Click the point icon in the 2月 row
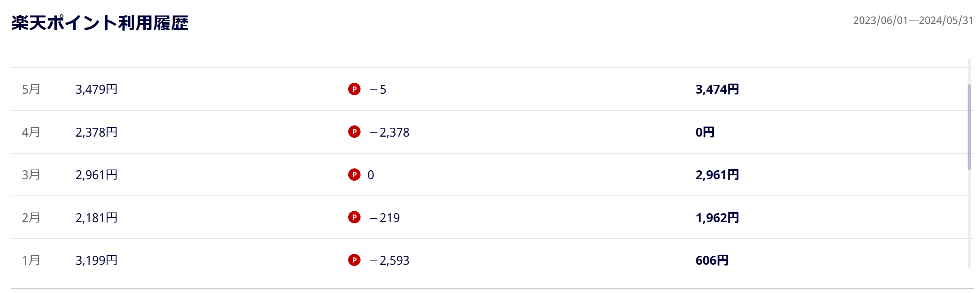The image size is (980, 293). tap(354, 218)
